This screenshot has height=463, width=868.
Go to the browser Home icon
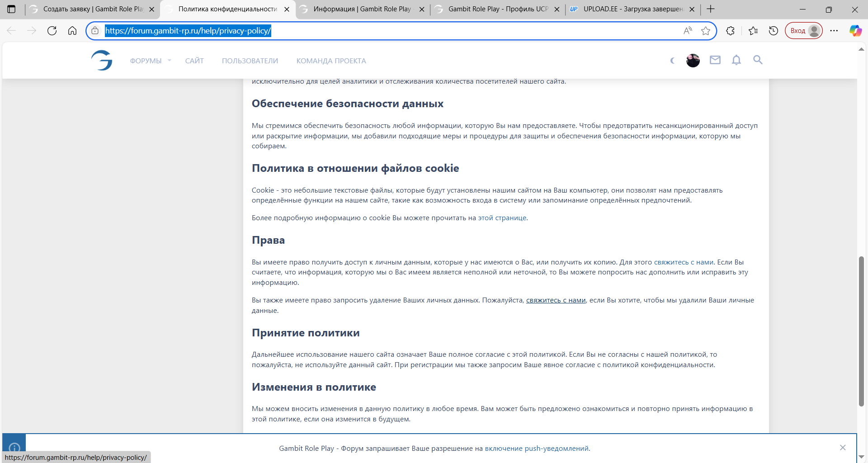point(72,31)
